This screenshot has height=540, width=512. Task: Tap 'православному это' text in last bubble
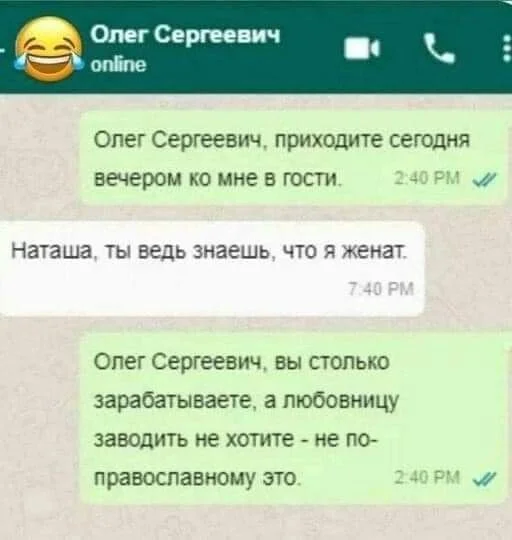[x=197, y=479]
